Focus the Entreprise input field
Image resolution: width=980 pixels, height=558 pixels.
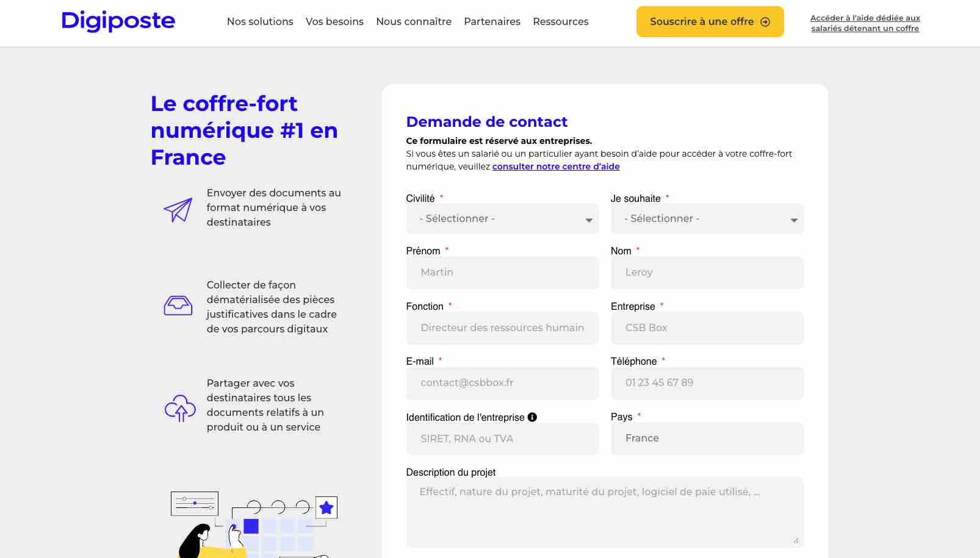pos(707,328)
